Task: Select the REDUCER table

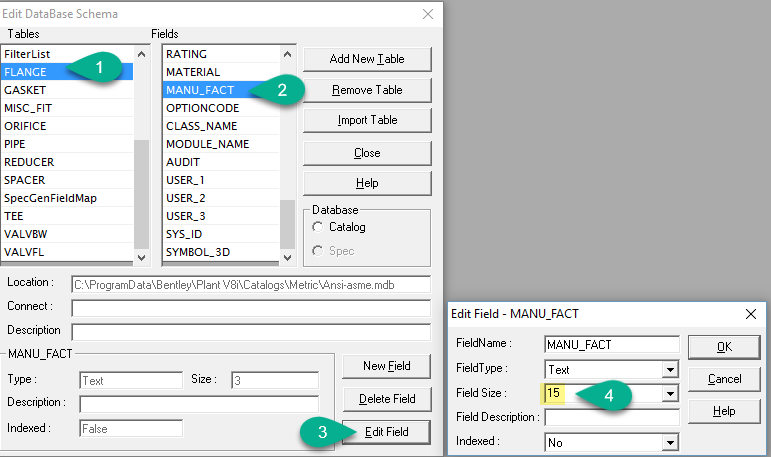Action: click(x=67, y=162)
